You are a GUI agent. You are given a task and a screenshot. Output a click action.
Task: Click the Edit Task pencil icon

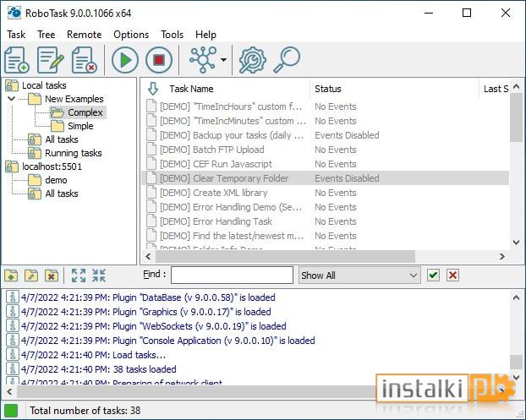(x=51, y=60)
